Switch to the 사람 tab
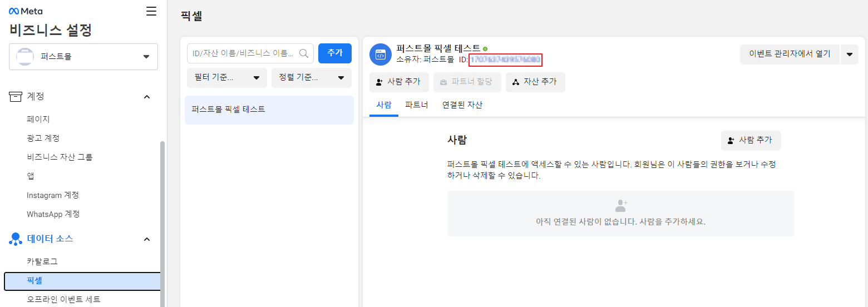This screenshot has height=307, width=868. tap(384, 105)
